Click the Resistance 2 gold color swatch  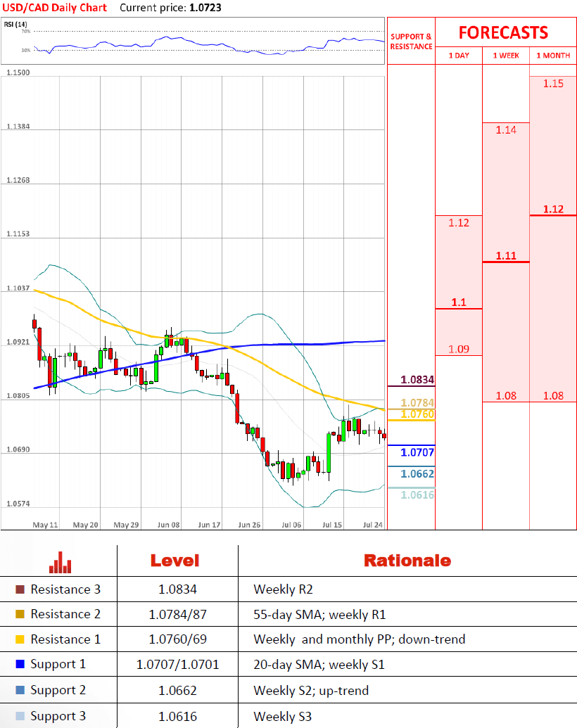(x=20, y=614)
